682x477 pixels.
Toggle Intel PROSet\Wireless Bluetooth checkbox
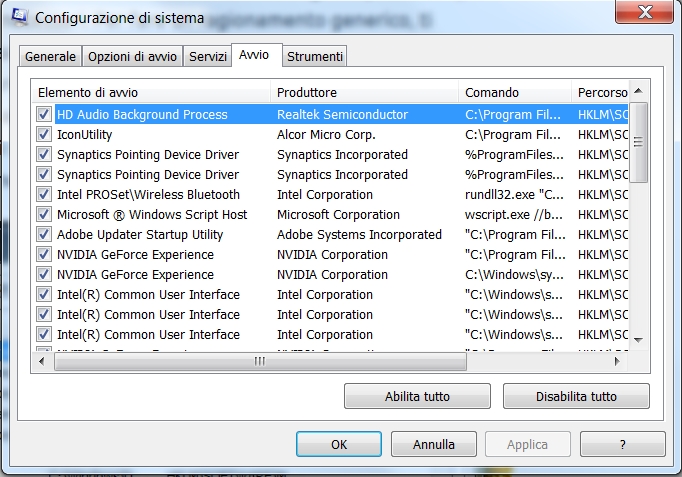pos(44,195)
